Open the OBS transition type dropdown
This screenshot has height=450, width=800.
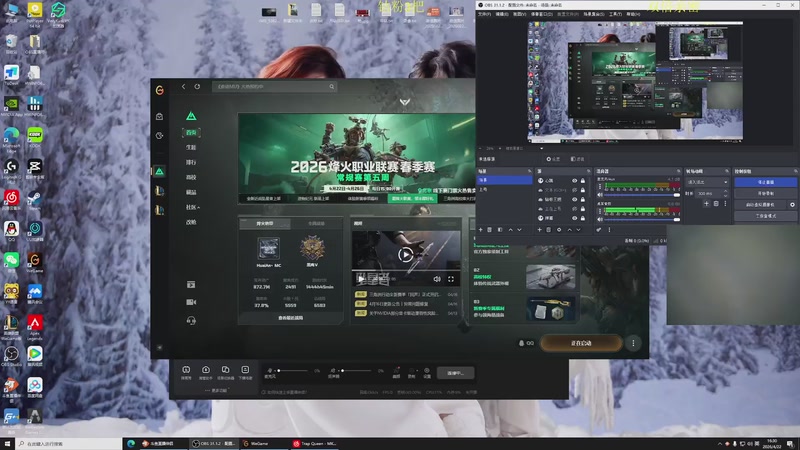tap(708, 182)
